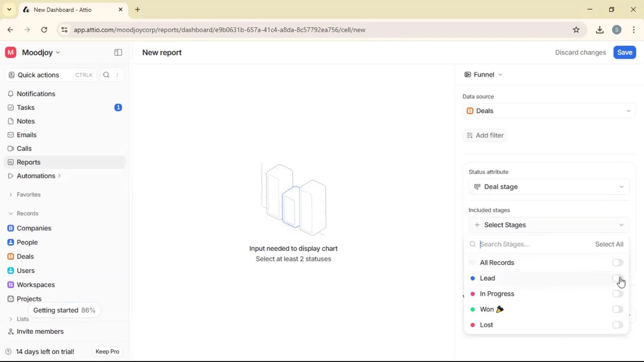Open the Reports section
This screenshot has width=644, height=362.
coord(28,162)
